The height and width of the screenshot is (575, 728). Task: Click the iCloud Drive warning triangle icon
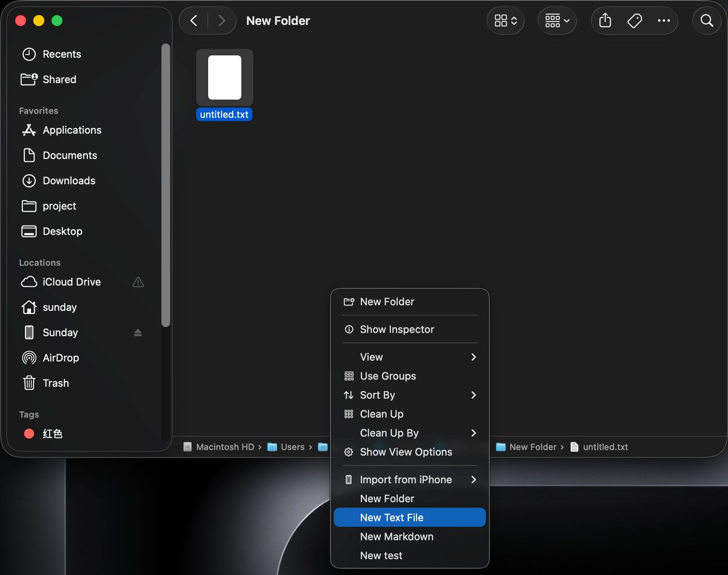[138, 282]
